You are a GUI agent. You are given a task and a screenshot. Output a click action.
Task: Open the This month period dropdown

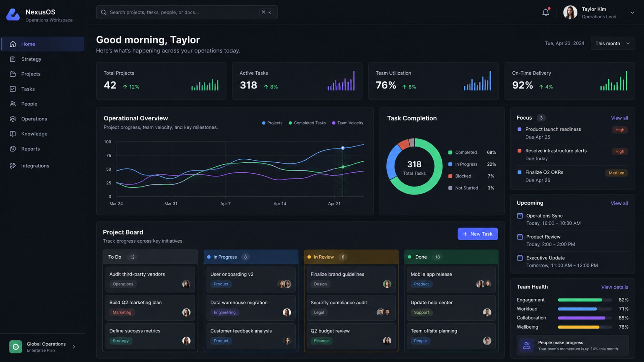point(613,43)
